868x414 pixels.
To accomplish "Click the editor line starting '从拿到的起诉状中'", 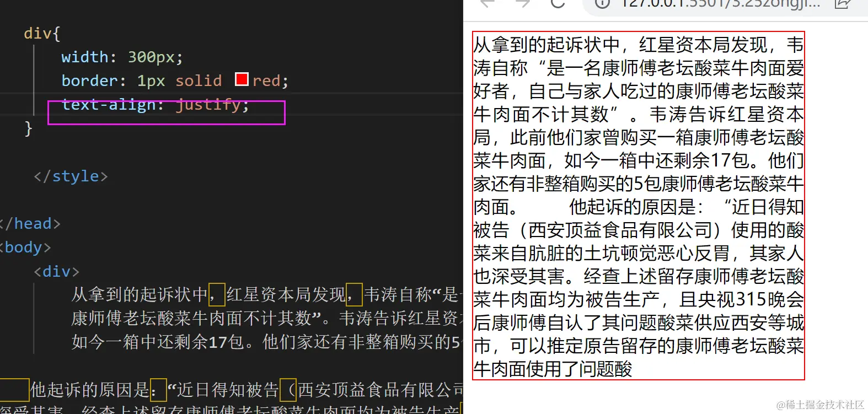I will click(x=267, y=295).
